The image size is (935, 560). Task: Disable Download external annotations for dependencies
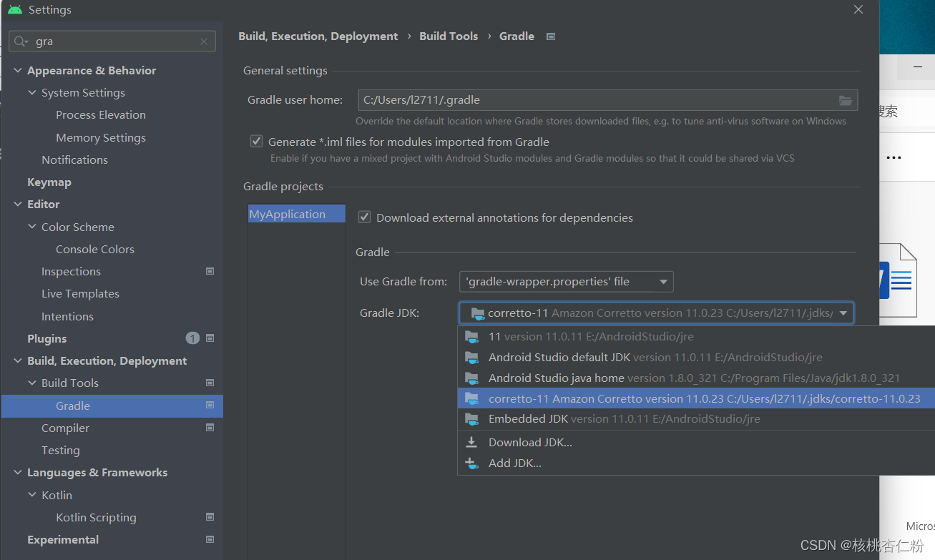[x=364, y=216]
